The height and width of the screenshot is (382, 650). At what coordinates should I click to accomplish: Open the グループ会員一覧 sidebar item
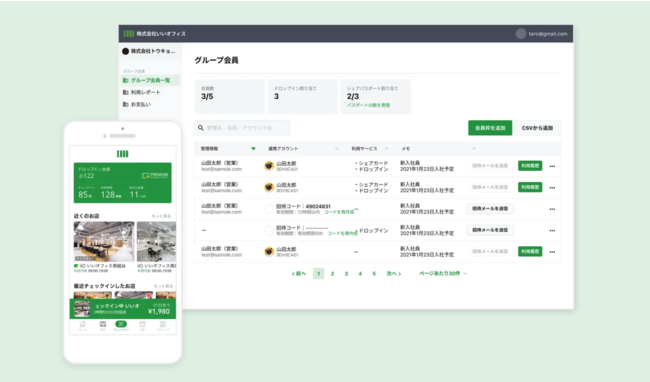click(x=150, y=80)
